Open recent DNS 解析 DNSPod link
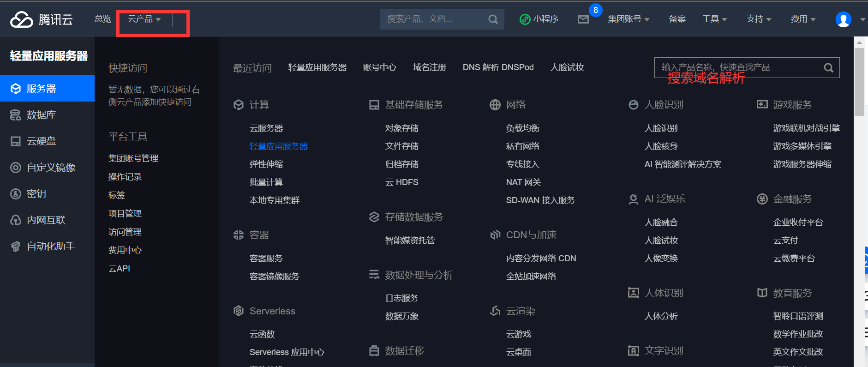This screenshot has width=868, height=367. click(x=498, y=67)
